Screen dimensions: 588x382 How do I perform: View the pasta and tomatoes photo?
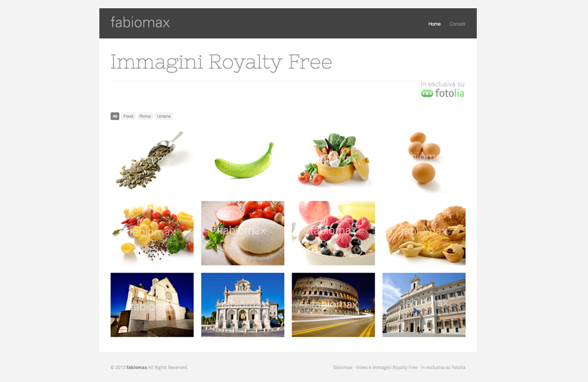(152, 233)
